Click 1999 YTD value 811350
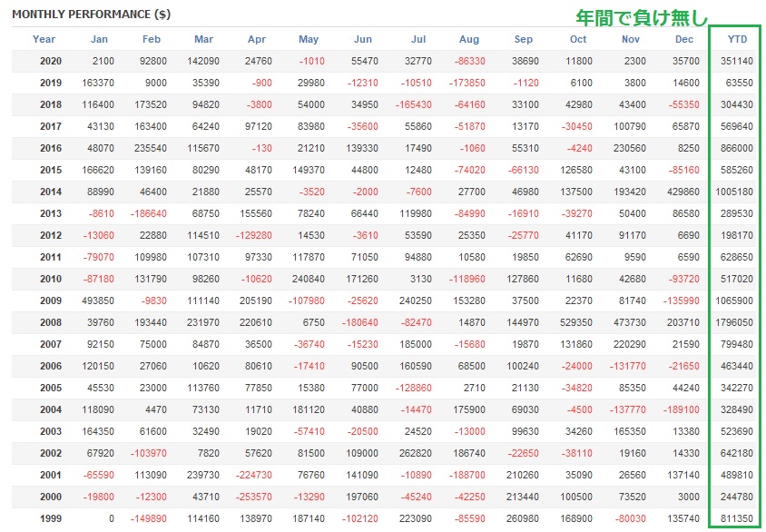 [737, 518]
